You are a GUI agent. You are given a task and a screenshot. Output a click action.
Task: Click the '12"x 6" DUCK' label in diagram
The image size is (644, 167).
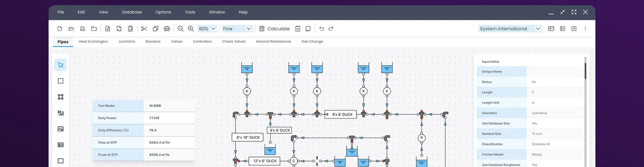[264, 161]
